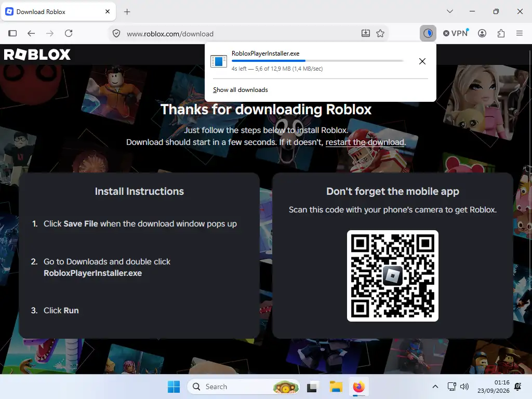Open the Firefox hamburger menu
This screenshot has height=399, width=532.
pos(520,33)
